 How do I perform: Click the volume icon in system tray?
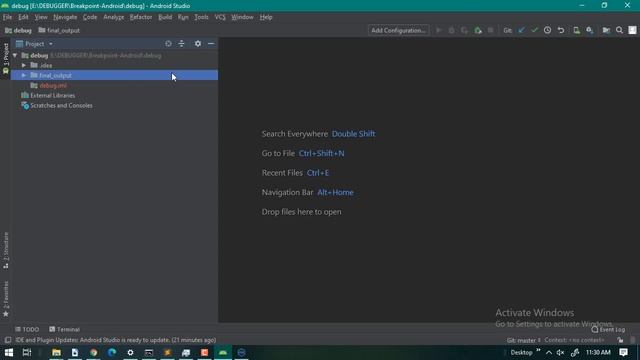click(560, 352)
